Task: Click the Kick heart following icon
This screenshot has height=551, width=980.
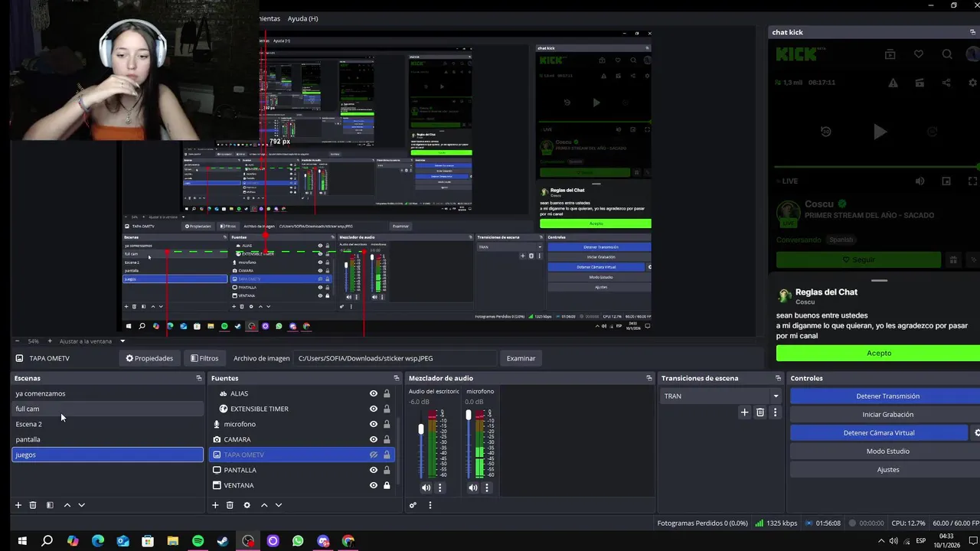Action: click(x=919, y=54)
